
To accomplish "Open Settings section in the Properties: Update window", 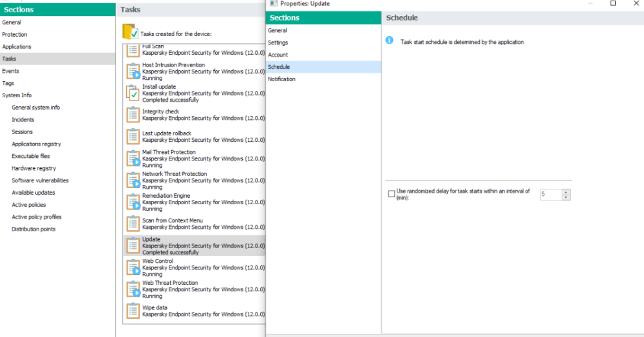I will 324,43.
